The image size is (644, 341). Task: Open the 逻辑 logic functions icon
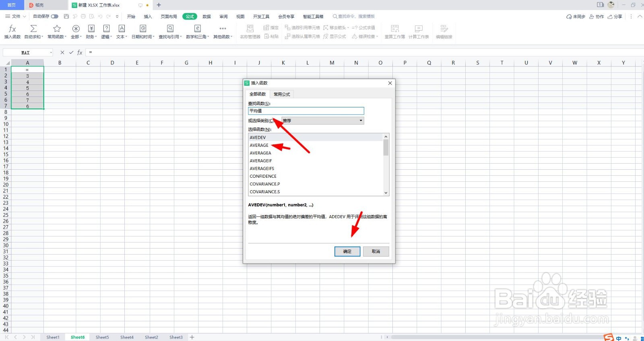pos(106,29)
